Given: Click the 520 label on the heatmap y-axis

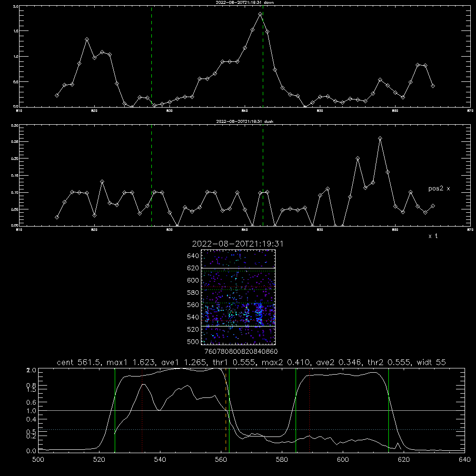Looking at the screenshot, I should coord(193,329).
